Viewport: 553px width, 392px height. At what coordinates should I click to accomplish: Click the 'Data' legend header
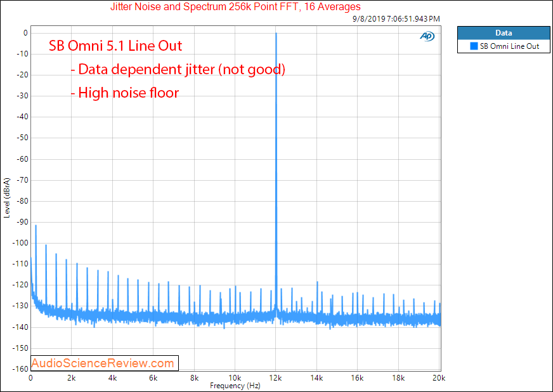[x=504, y=33]
